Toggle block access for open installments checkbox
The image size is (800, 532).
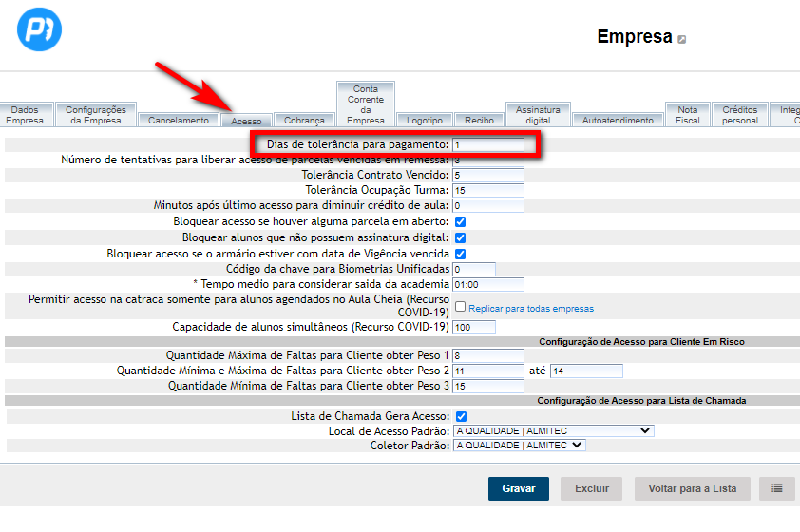[x=460, y=221]
